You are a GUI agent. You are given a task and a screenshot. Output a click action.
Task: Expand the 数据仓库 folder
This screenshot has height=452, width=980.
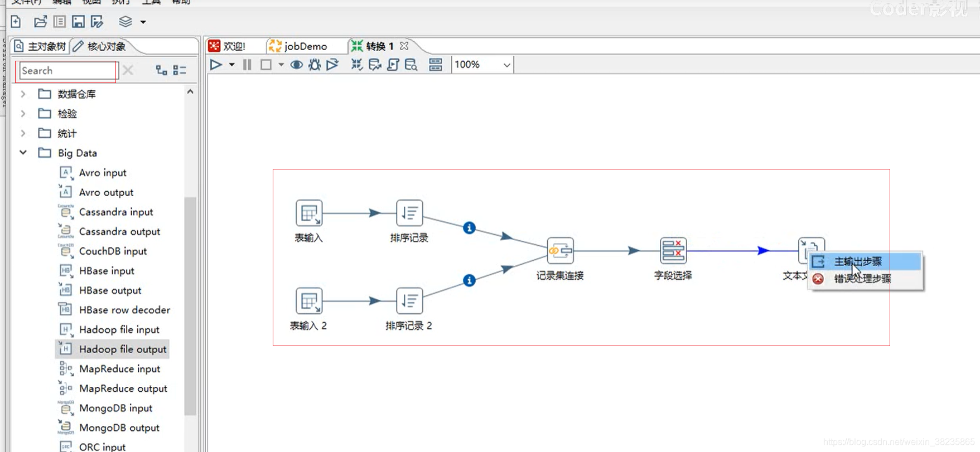pyautogui.click(x=23, y=94)
